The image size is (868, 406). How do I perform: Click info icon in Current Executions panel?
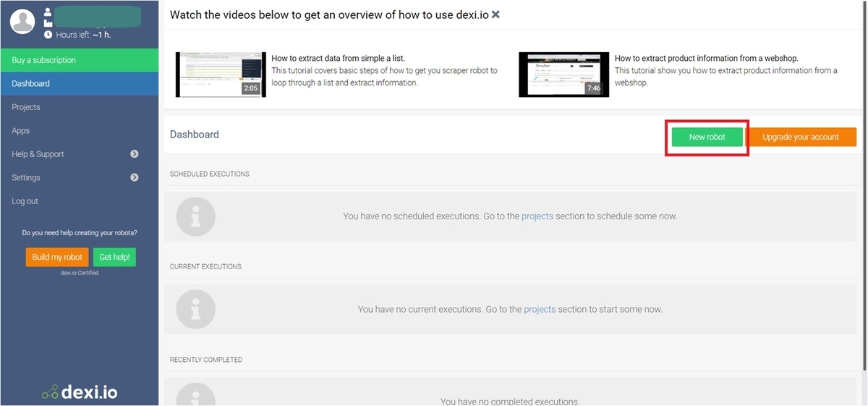click(x=196, y=309)
